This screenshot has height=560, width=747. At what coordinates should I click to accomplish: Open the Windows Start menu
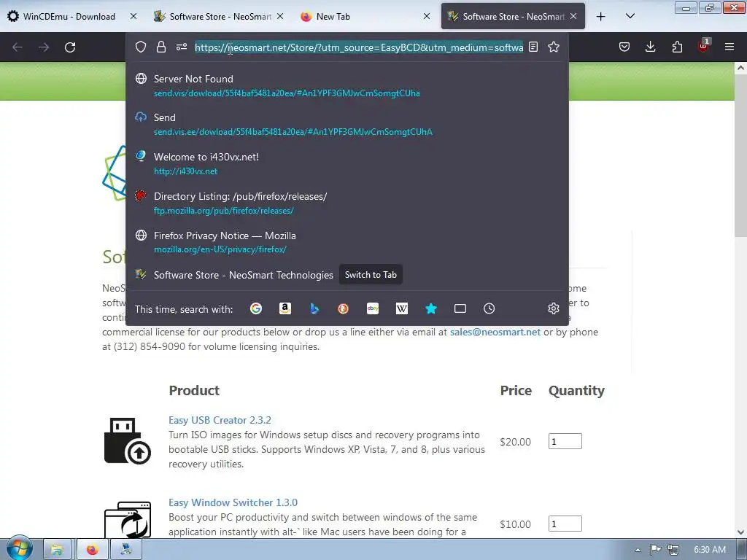pyautogui.click(x=19, y=548)
